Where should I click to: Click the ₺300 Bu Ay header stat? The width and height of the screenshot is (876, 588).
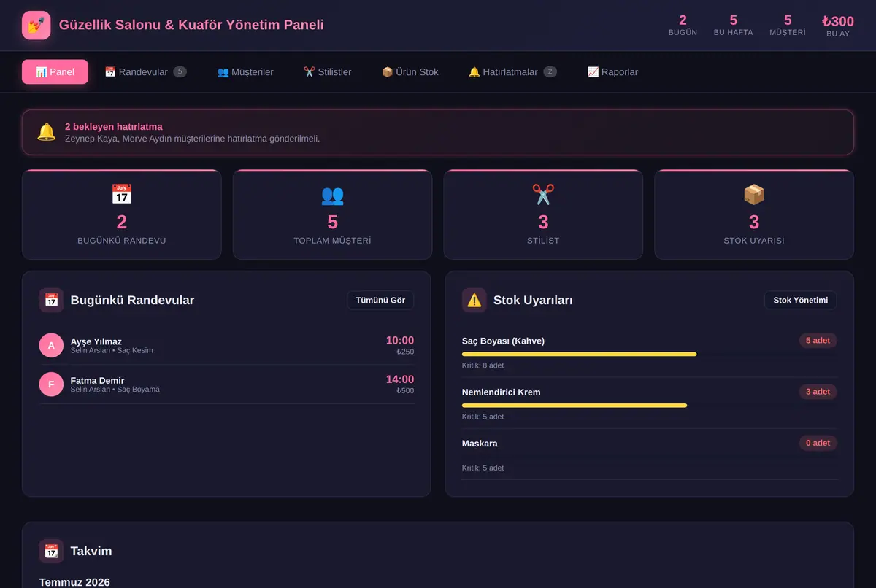pos(837,26)
